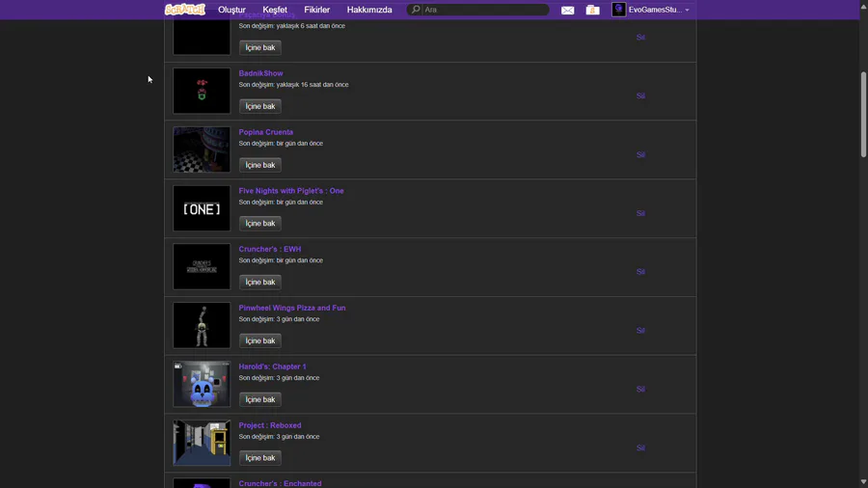Open the My Stuff folder icon
The width and height of the screenshot is (868, 488).
coord(592,10)
